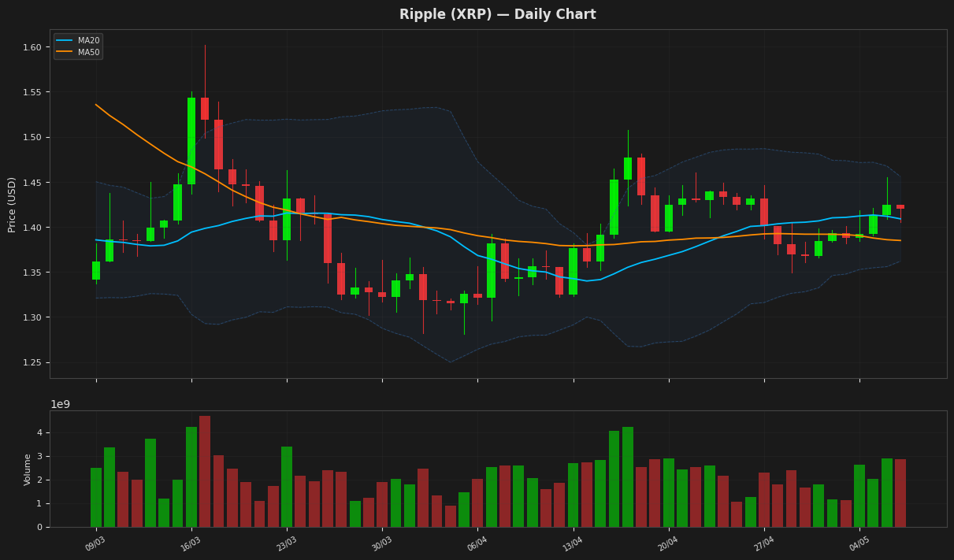Click the Price (USD) axis label
Screen dimensions: 954x560
tap(13, 204)
